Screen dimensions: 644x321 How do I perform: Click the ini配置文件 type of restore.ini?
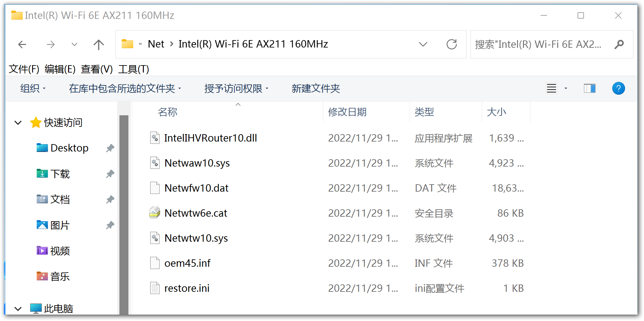(x=439, y=288)
